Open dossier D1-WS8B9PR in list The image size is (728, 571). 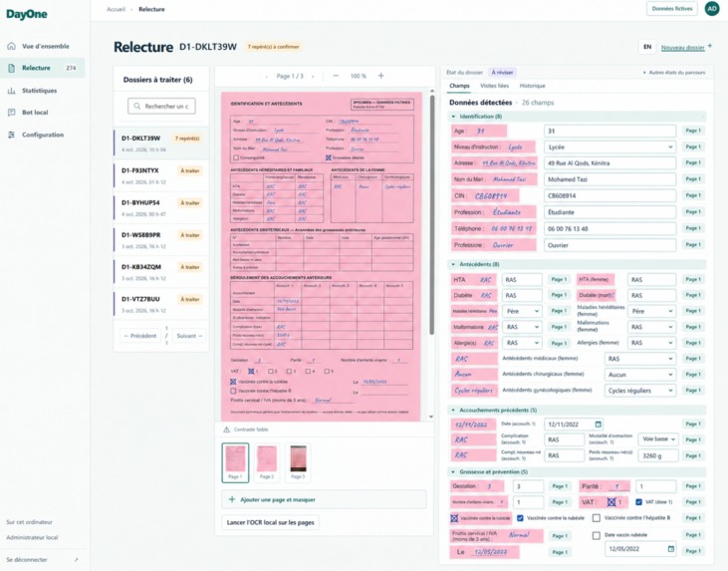tap(161, 240)
